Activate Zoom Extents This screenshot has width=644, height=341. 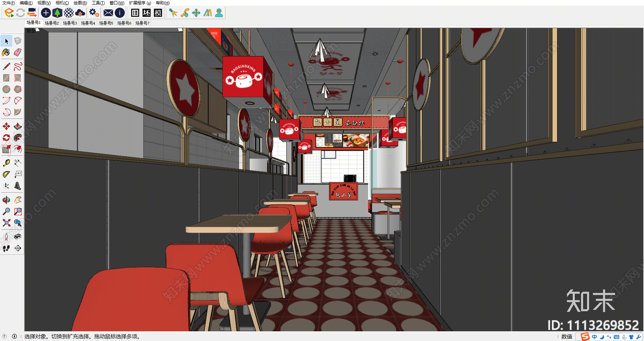coord(6,222)
